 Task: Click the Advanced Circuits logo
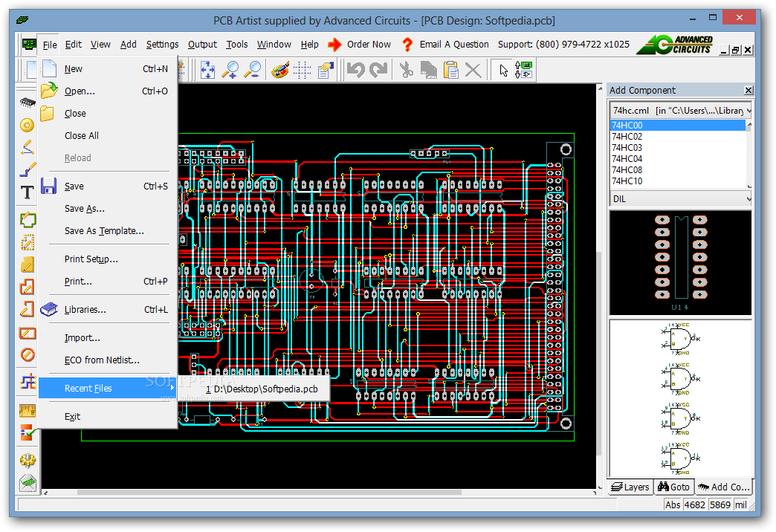pyautogui.click(x=675, y=45)
